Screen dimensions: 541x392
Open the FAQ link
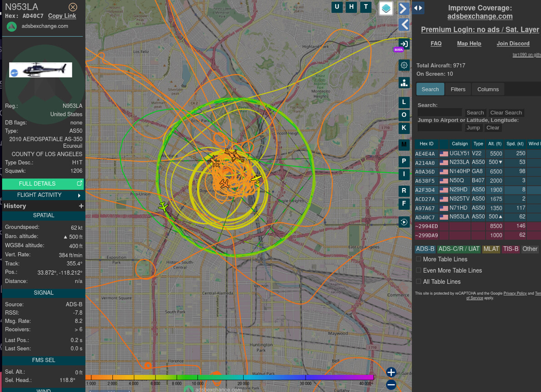click(436, 44)
